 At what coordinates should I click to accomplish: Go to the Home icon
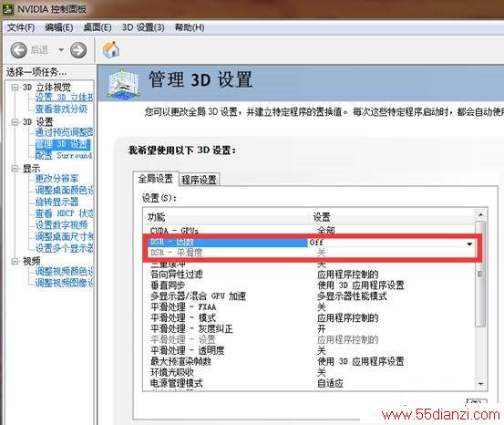pos(111,49)
